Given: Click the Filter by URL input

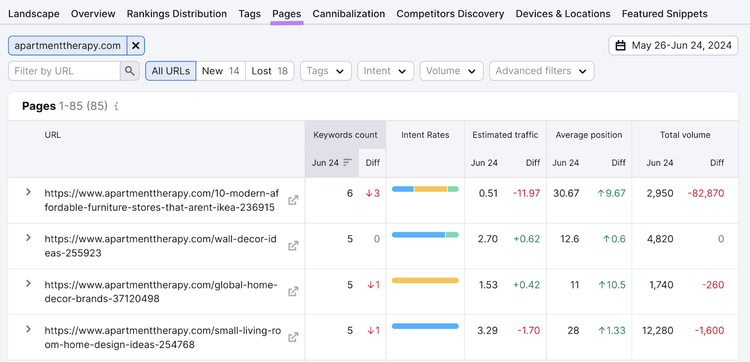Looking at the screenshot, I should point(65,71).
